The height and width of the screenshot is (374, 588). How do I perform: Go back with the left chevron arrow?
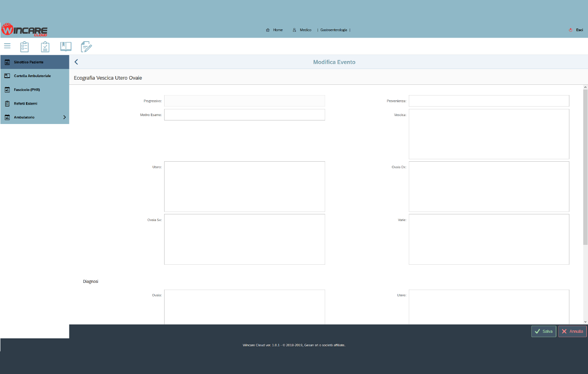pos(76,62)
